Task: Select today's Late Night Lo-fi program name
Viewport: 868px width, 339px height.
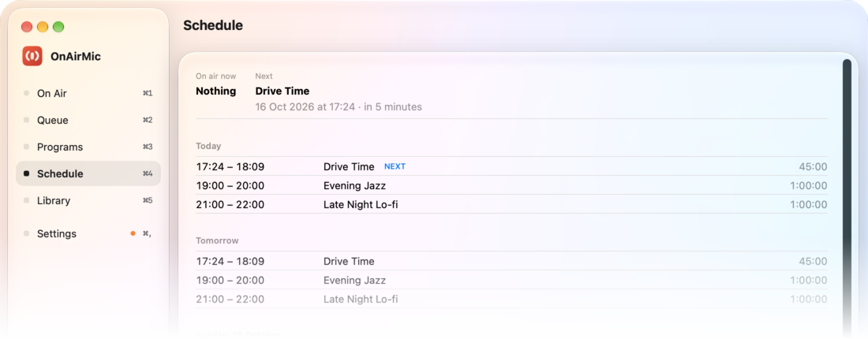Action: (x=361, y=205)
